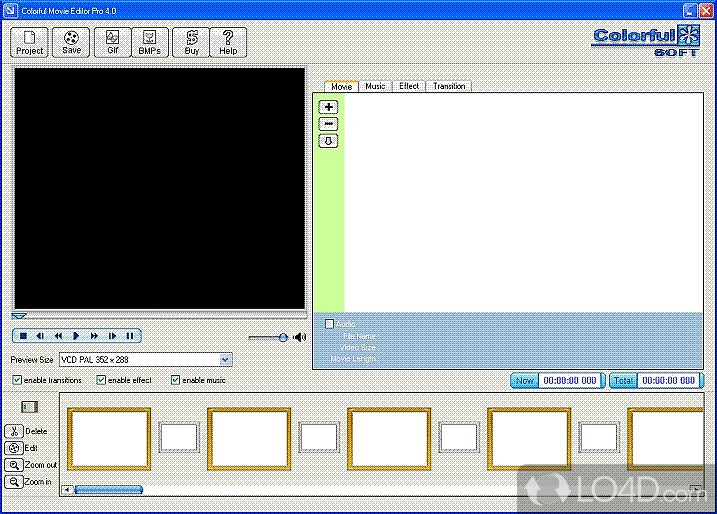Viewport: 717px width, 514px height.
Task: Add a movie with plus button
Action: (328, 107)
